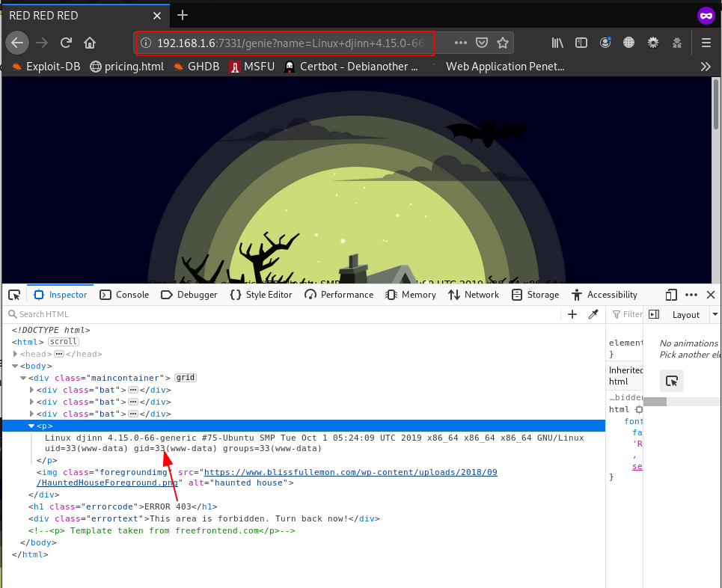Reload the page with the refresh icon
This screenshot has height=588, width=722.
tap(66, 43)
